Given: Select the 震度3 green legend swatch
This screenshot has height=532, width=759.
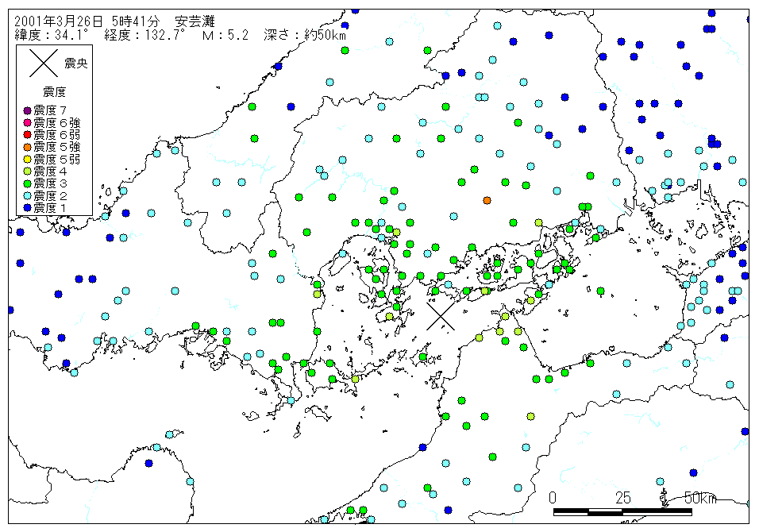Looking at the screenshot, I should (27, 183).
